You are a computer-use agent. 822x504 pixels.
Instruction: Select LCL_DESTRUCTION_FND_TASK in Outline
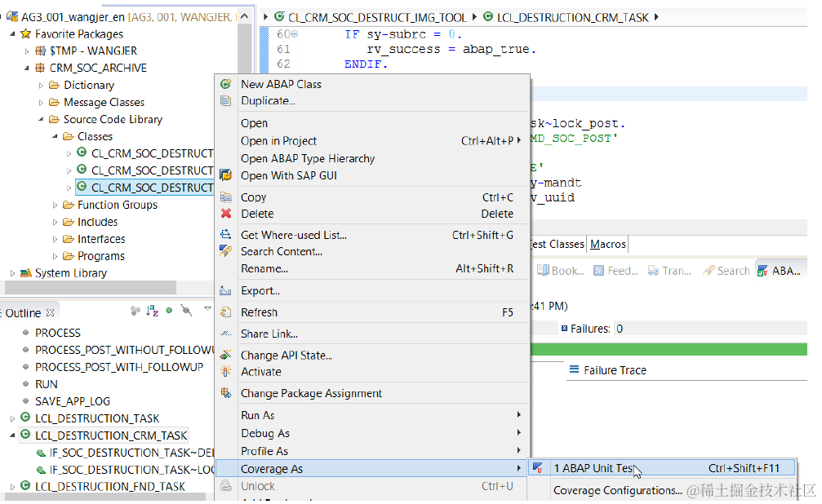(110, 487)
